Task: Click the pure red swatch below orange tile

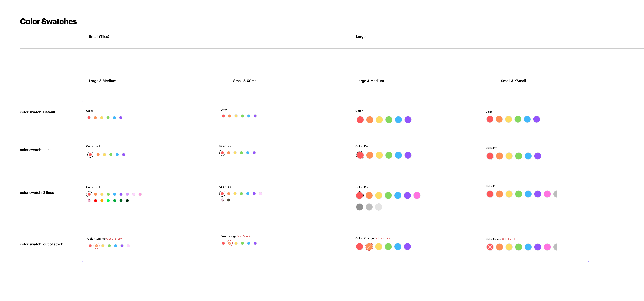Action: (96, 201)
